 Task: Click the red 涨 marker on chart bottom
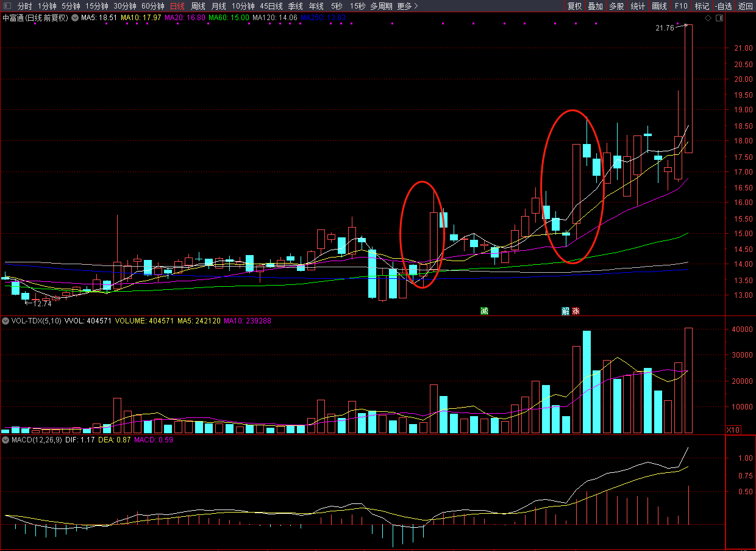pyautogui.click(x=576, y=311)
